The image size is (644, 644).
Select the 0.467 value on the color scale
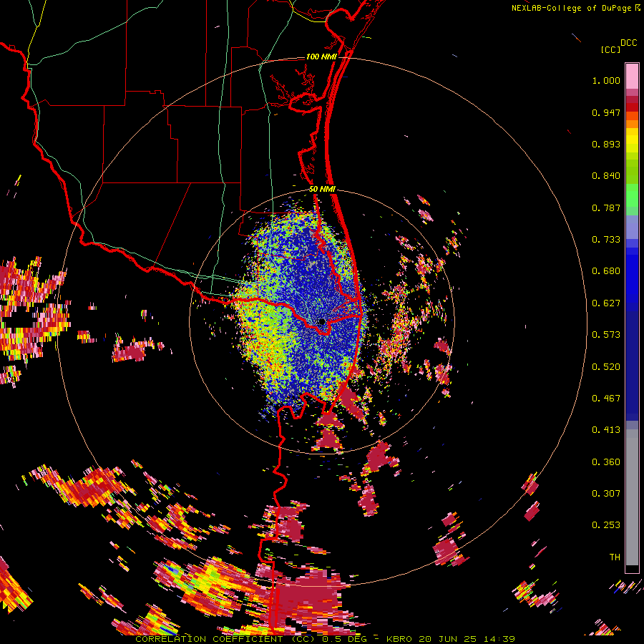[x=606, y=399]
